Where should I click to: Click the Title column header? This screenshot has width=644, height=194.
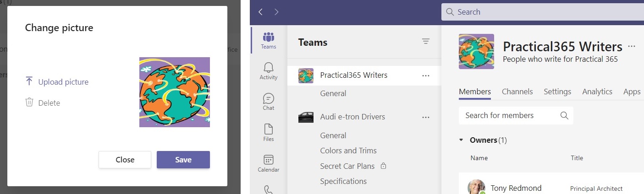tap(577, 158)
